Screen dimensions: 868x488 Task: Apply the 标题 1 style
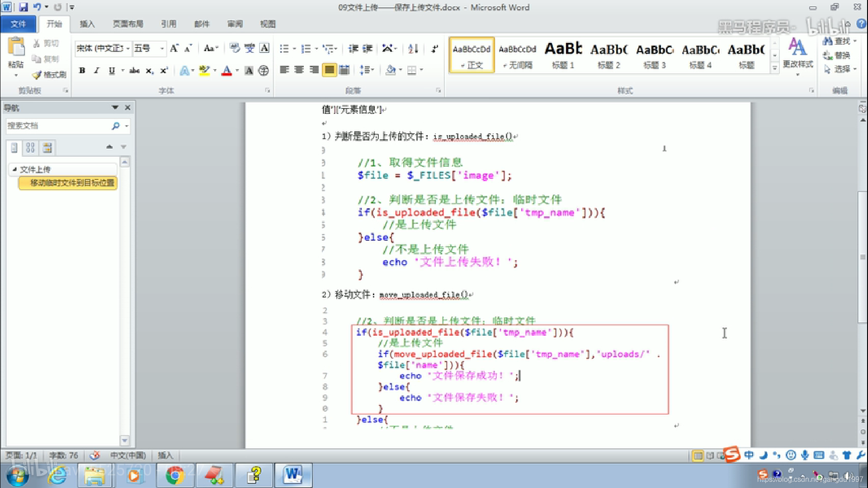click(563, 55)
